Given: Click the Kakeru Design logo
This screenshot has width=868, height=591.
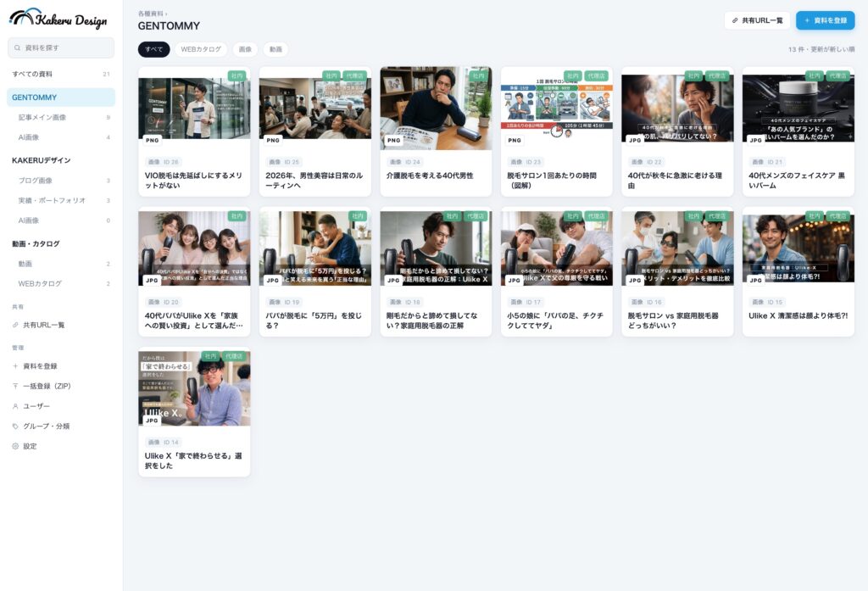Looking at the screenshot, I should tap(58, 19).
